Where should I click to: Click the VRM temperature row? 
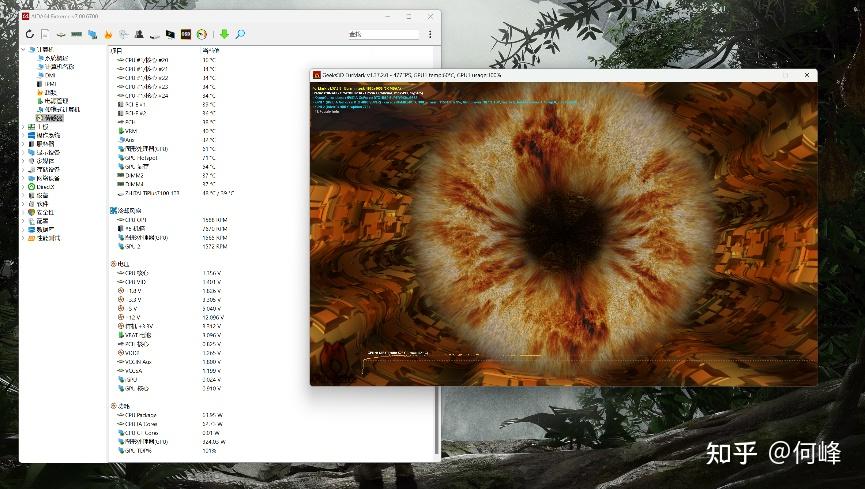point(167,131)
